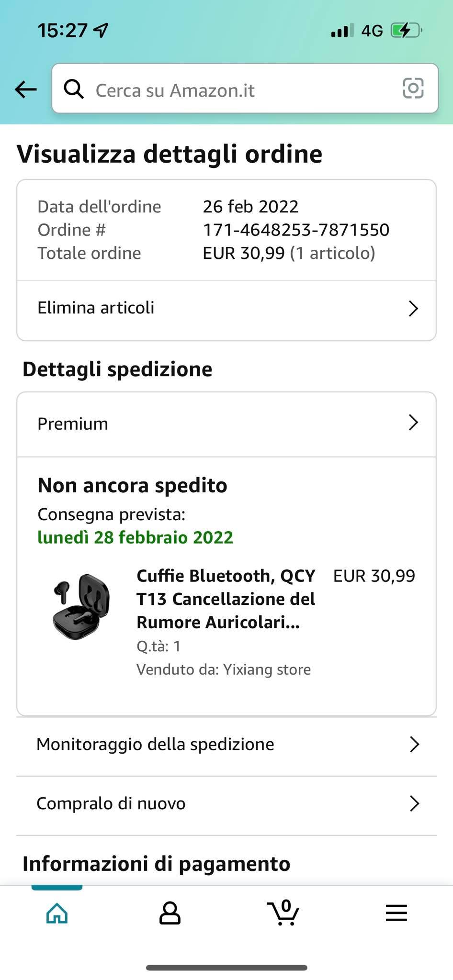Expand Elimina articoli chevron
This screenshot has width=453, height=980.
click(413, 309)
